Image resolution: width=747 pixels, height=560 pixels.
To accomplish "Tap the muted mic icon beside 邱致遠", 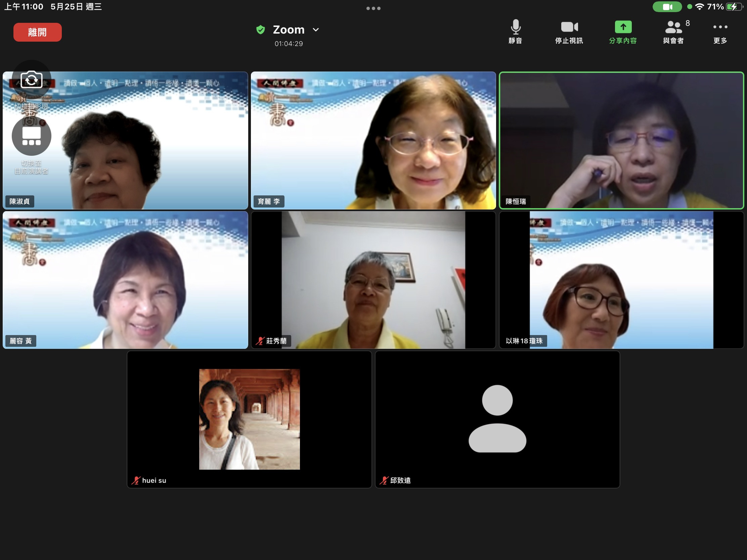I will click(x=384, y=480).
